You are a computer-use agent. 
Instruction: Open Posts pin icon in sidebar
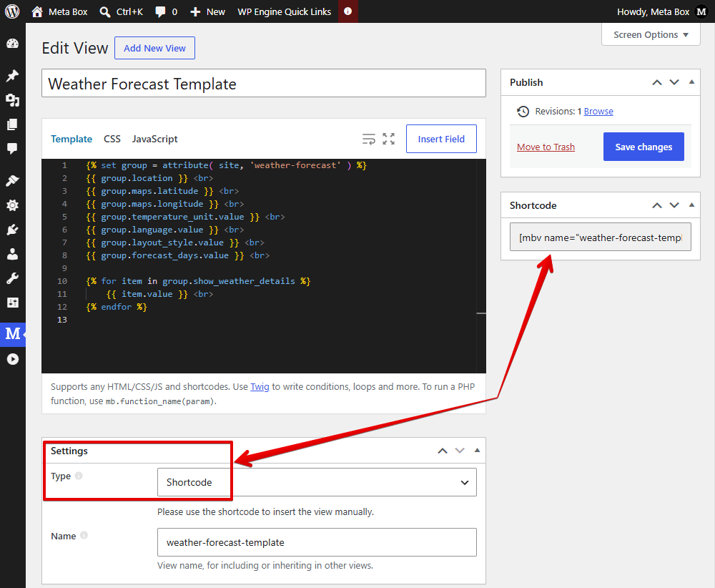[x=12, y=75]
